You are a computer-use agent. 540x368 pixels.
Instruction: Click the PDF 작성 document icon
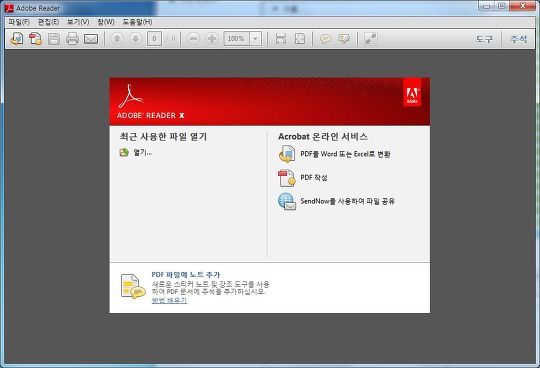click(x=287, y=178)
